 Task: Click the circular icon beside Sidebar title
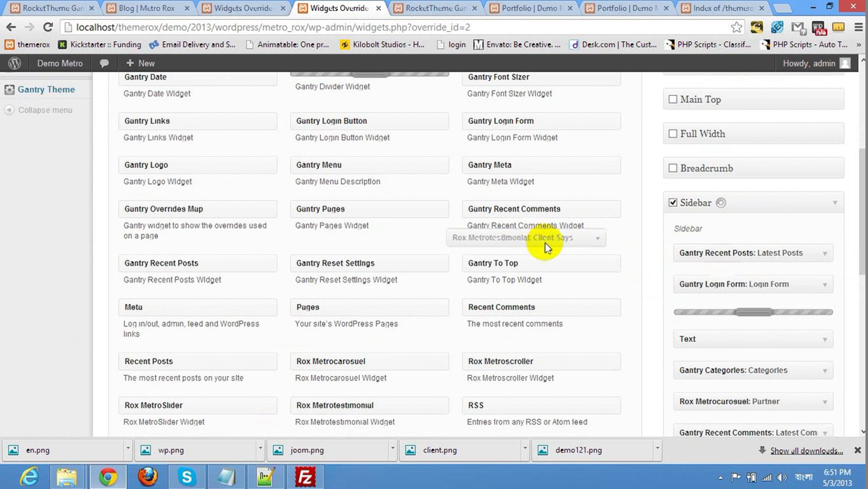pos(721,203)
